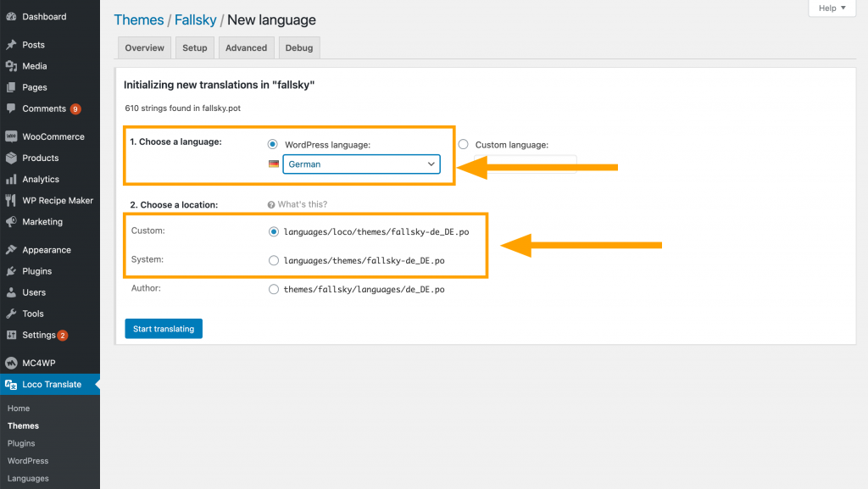Screen dimensions: 868x489
Task: Choose the Author location radio option
Action: click(273, 289)
